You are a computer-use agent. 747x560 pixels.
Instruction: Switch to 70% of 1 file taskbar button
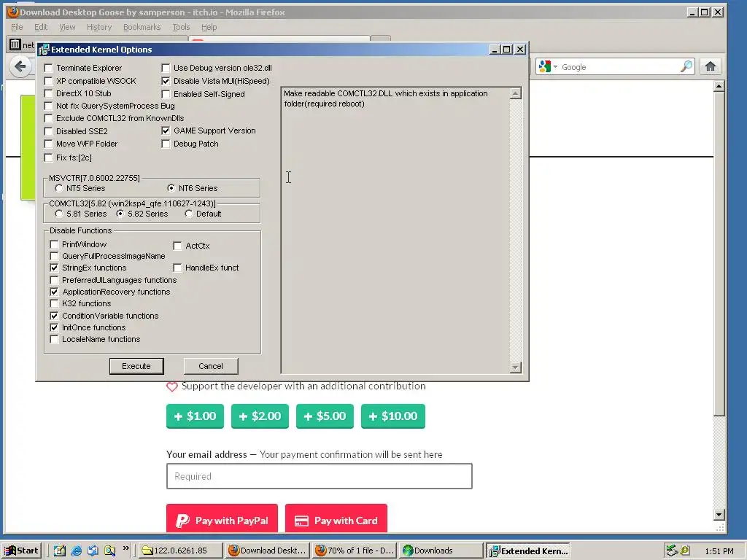355,551
